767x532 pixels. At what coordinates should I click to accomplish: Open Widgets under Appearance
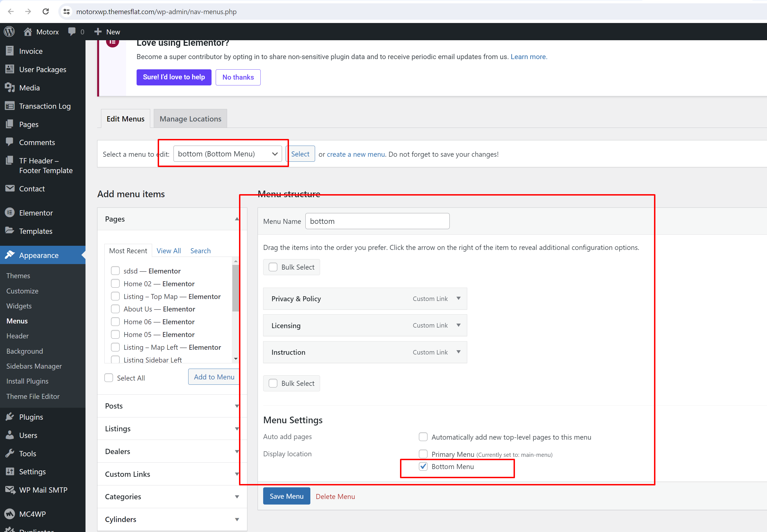click(x=19, y=306)
